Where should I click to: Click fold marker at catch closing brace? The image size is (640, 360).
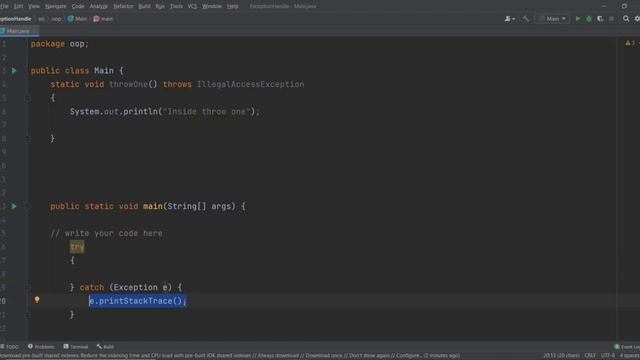27,314
